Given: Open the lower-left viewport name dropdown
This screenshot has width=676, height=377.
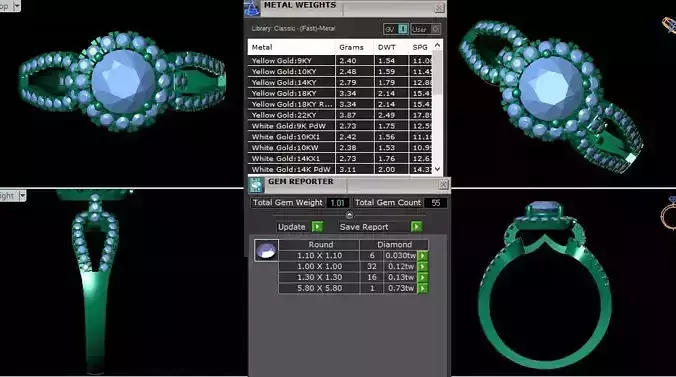Looking at the screenshot, I should [x=22, y=196].
